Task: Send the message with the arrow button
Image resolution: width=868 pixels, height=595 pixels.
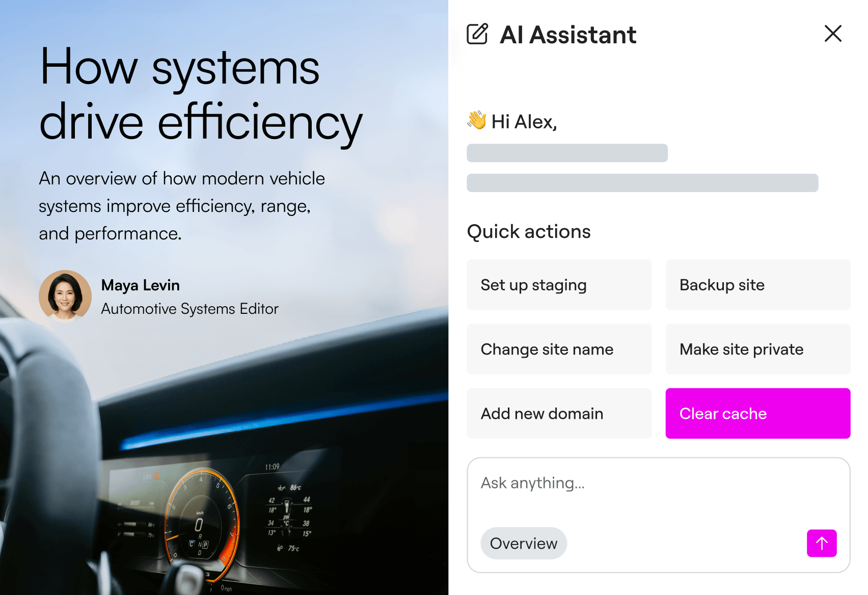Action: [821, 543]
